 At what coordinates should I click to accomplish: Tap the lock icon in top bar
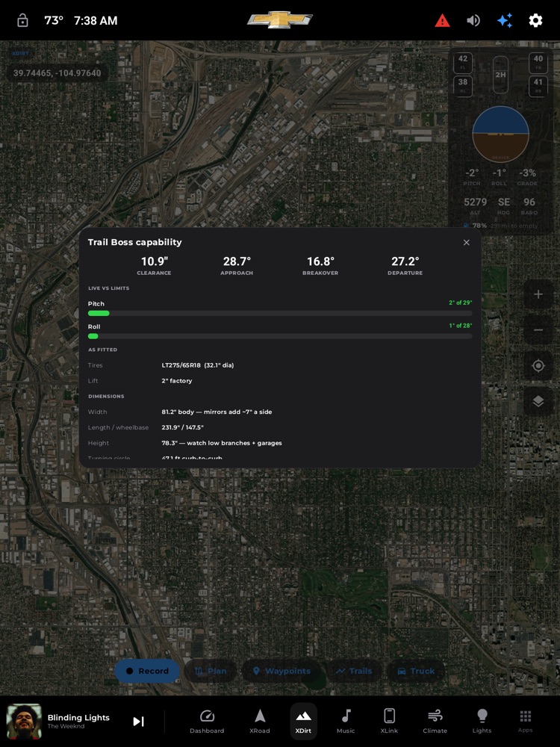coord(22,20)
